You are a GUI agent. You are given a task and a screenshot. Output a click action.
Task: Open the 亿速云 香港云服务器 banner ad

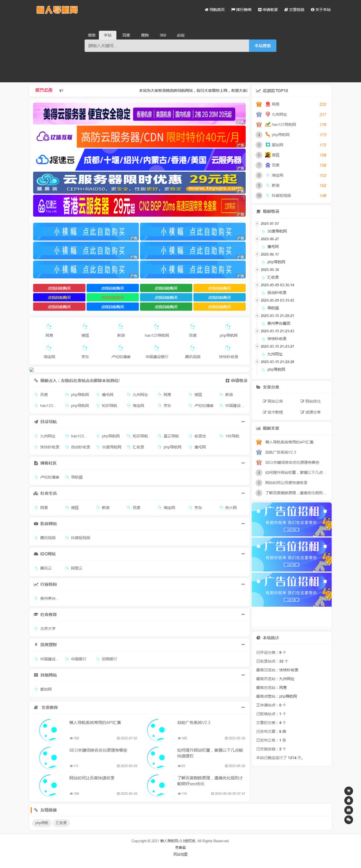click(139, 205)
